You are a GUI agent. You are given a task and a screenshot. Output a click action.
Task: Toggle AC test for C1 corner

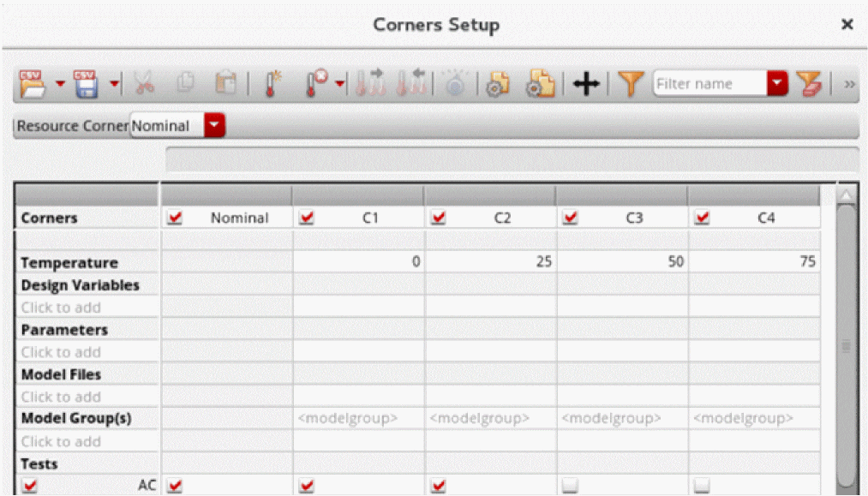(x=306, y=486)
